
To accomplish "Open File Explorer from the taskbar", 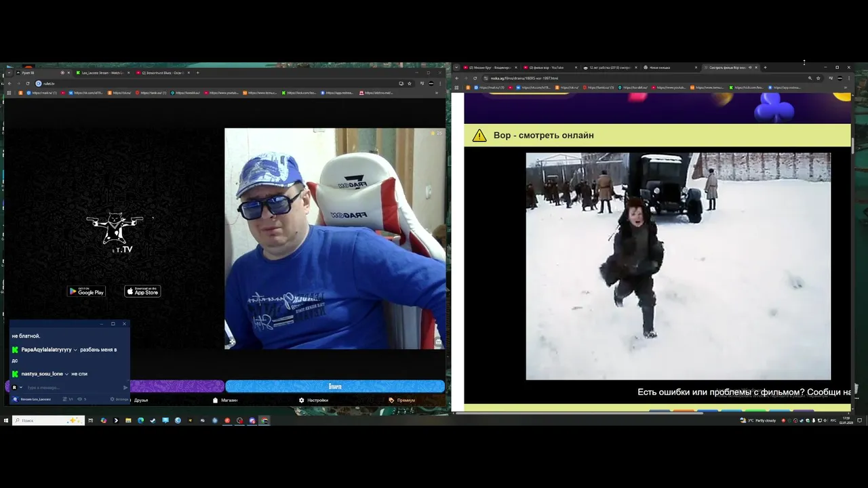I will coord(128,420).
